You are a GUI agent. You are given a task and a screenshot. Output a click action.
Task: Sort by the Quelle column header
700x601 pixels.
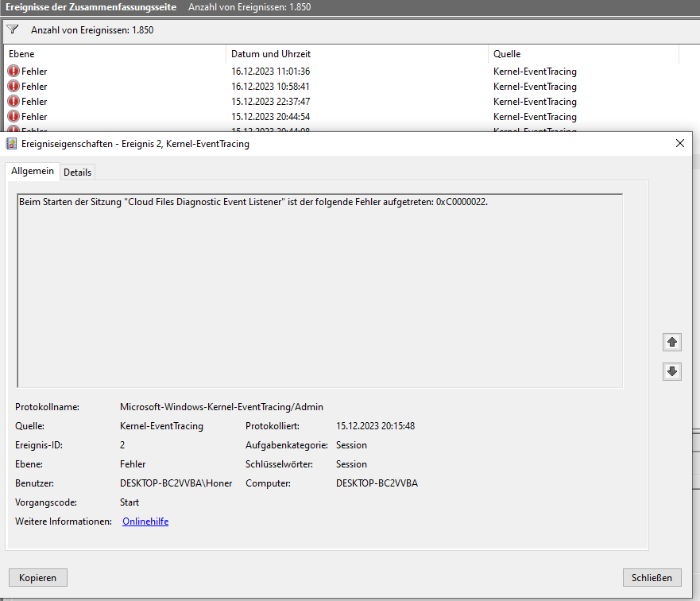coord(583,54)
